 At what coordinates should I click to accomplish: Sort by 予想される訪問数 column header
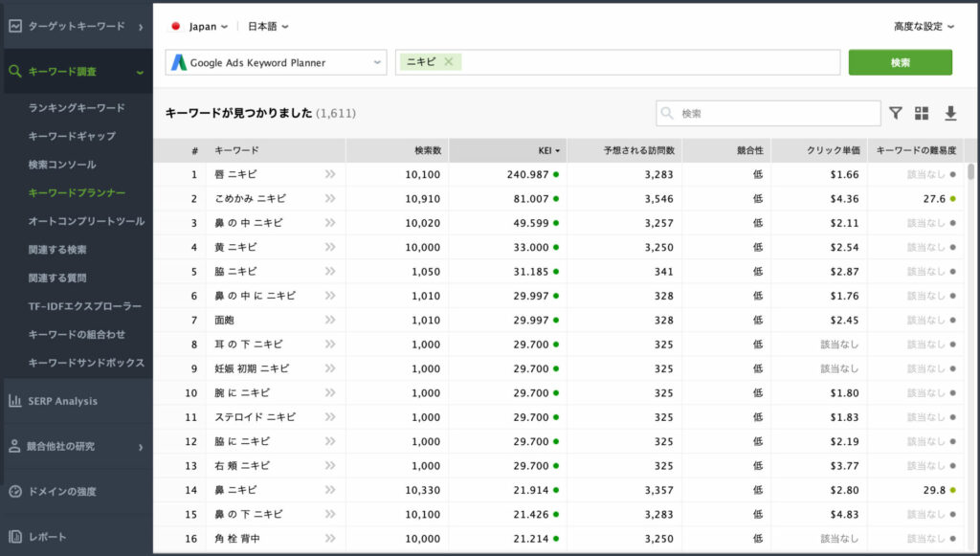pyautogui.click(x=638, y=150)
